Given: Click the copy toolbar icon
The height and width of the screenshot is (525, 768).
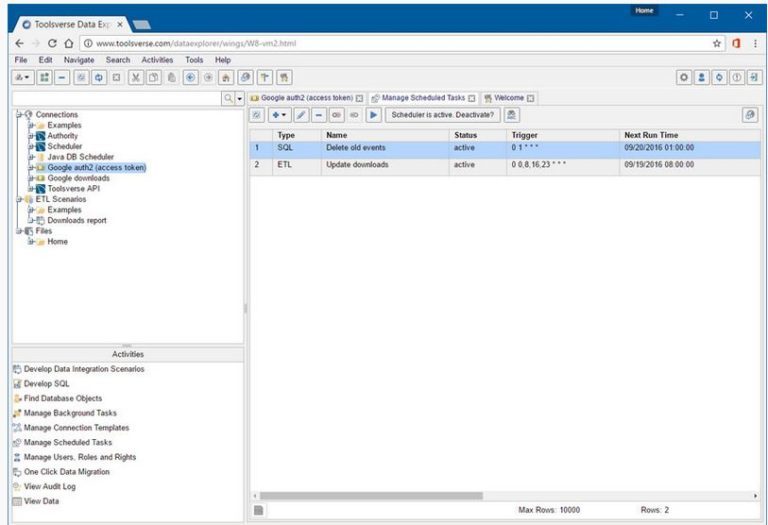Looking at the screenshot, I should tap(153, 77).
